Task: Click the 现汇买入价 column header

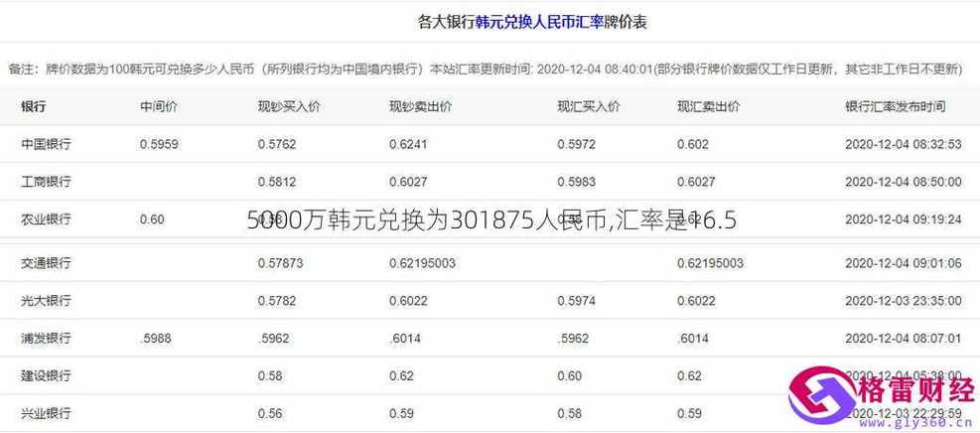Action: point(589,107)
